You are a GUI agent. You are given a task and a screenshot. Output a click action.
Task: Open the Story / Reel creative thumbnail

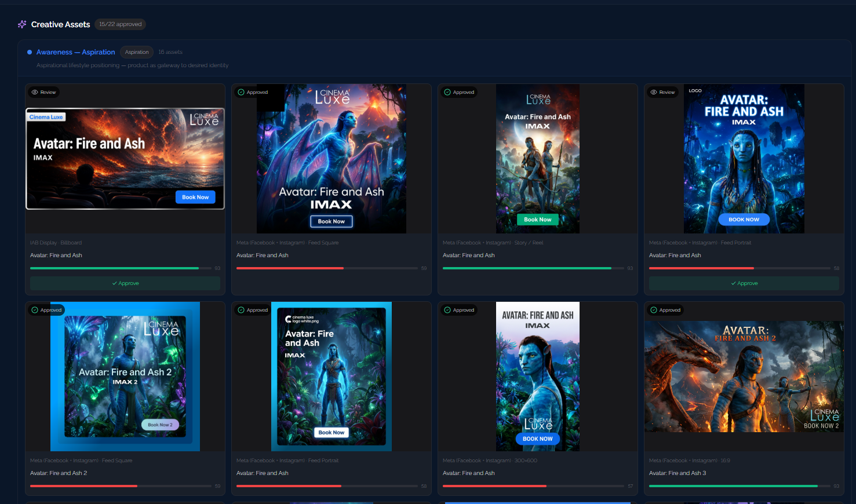pos(538,159)
